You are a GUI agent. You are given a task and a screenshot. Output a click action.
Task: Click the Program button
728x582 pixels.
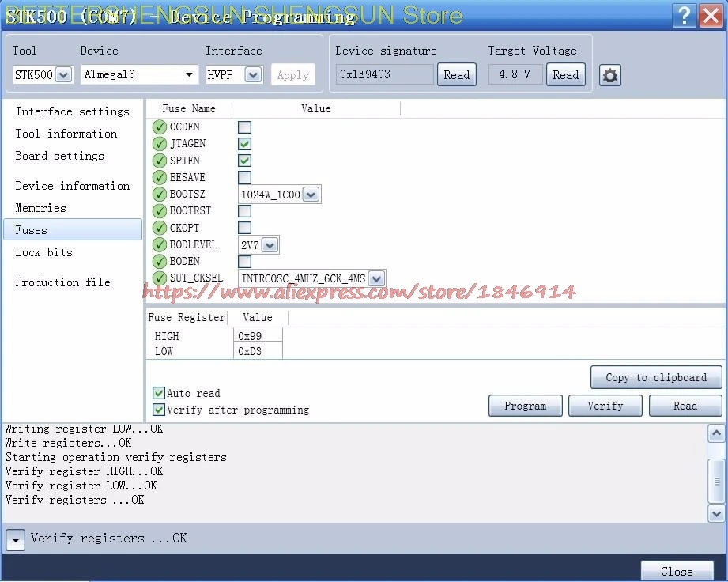coord(525,406)
